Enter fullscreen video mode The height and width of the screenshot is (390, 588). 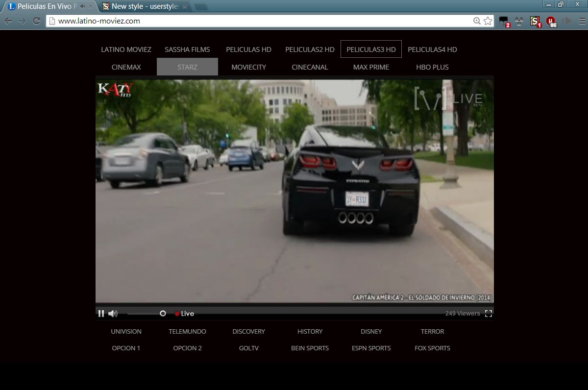point(488,314)
